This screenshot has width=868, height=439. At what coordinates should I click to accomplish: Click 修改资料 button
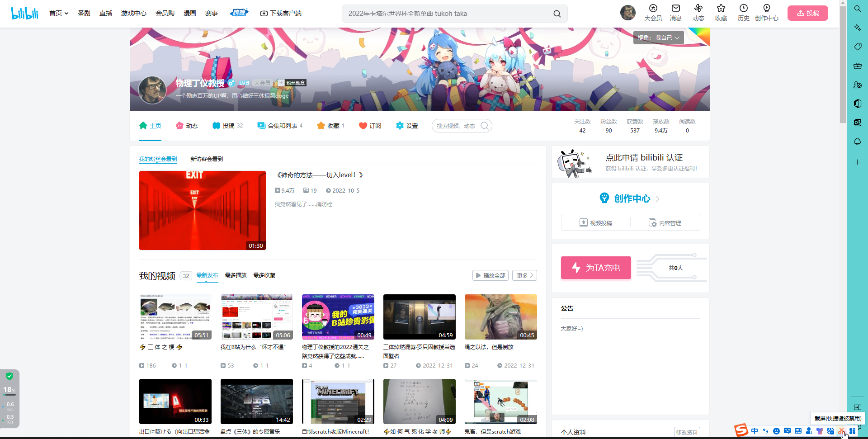point(687,432)
